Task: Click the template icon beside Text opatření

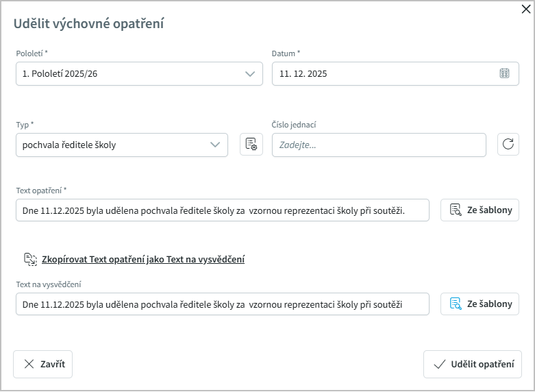Action: [456, 210]
